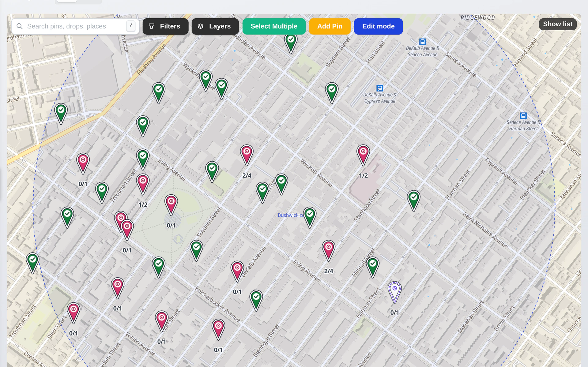
Task: Activate Select Multiple mode
Action: [x=274, y=26]
